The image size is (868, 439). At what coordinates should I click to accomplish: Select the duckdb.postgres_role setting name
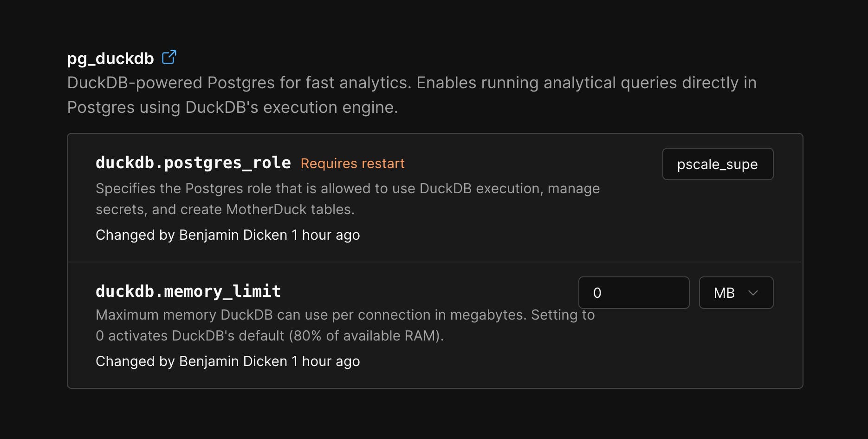pos(193,163)
